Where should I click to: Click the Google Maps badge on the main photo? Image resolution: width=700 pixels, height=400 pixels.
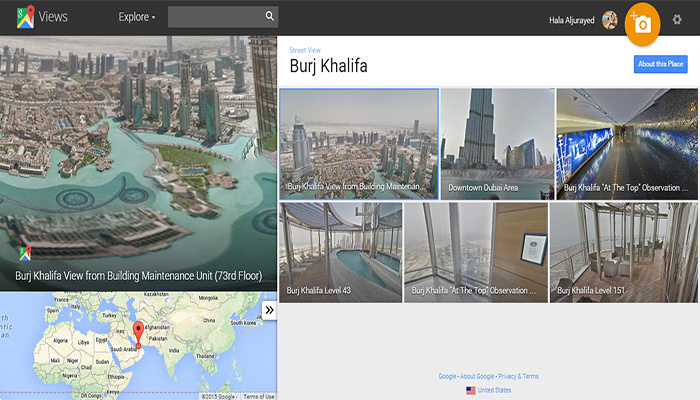[24, 253]
